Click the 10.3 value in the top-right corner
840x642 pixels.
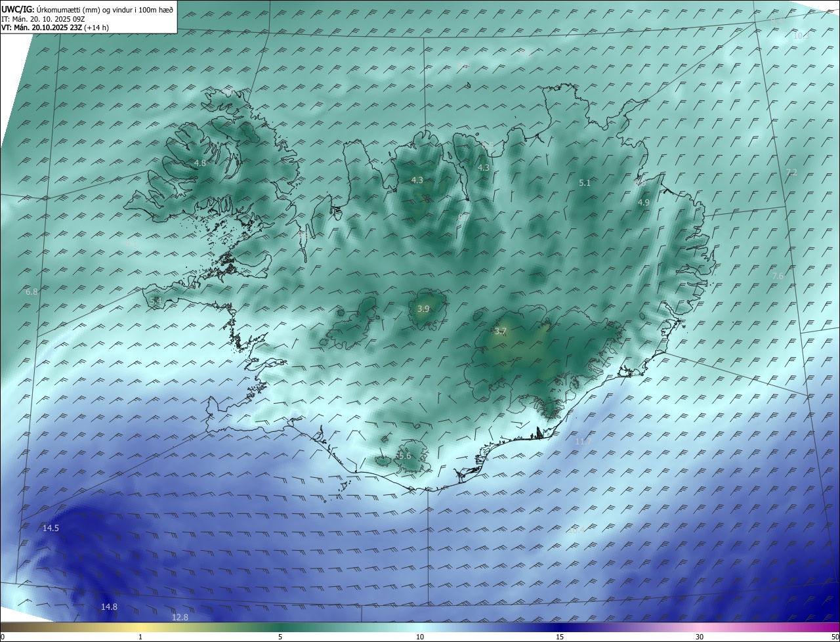pos(801,36)
